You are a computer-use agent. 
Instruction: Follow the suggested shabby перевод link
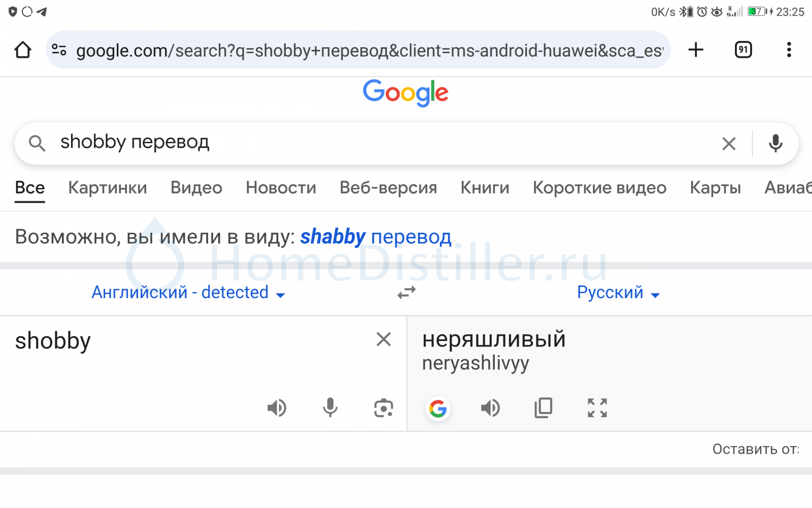click(376, 237)
